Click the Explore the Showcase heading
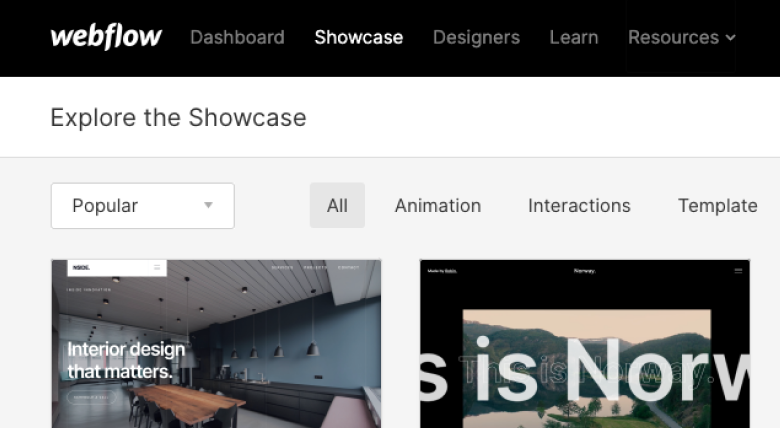The image size is (780, 428). point(178,117)
